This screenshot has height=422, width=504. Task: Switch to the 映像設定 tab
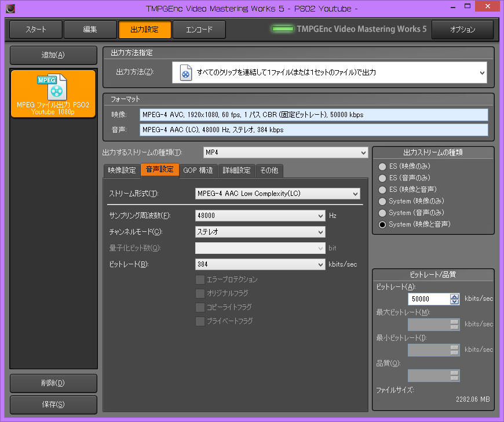(x=122, y=170)
